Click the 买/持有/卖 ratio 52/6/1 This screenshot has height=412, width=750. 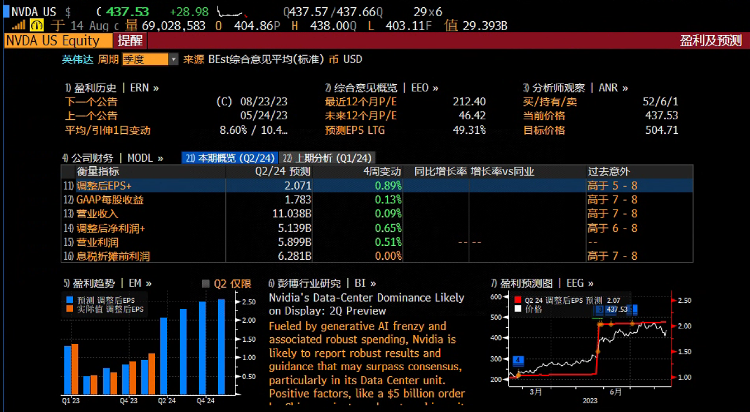click(x=660, y=101)
